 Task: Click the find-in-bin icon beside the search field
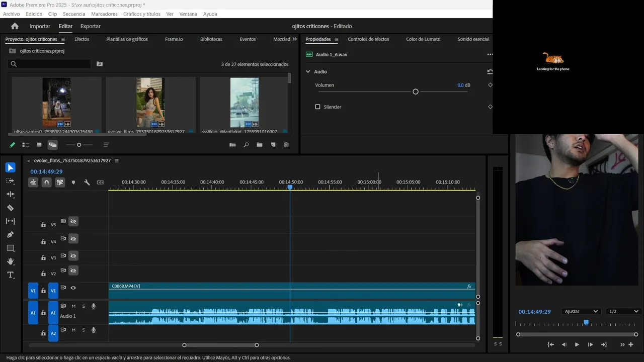100,64
